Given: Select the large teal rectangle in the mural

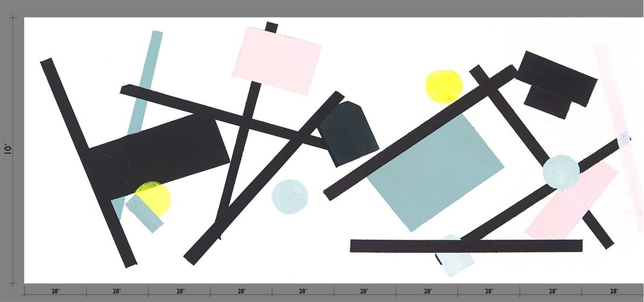Looking at the screenshot, I should coord(435,172).
